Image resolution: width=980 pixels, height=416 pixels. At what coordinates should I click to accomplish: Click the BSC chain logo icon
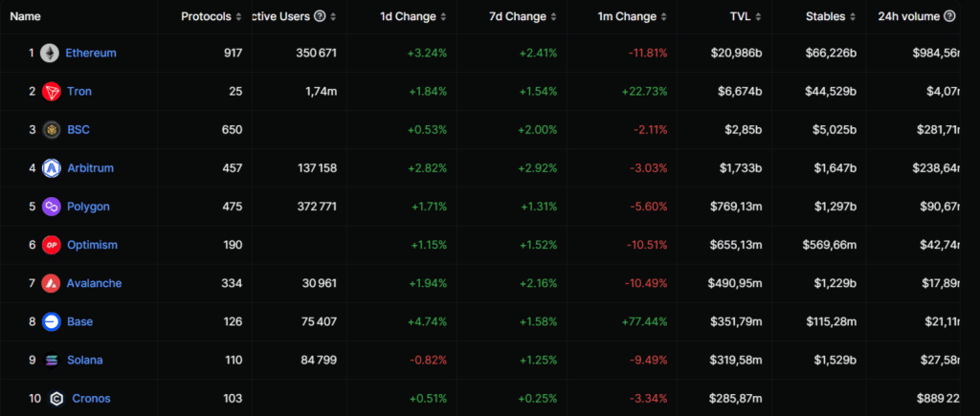pos(52,130)
